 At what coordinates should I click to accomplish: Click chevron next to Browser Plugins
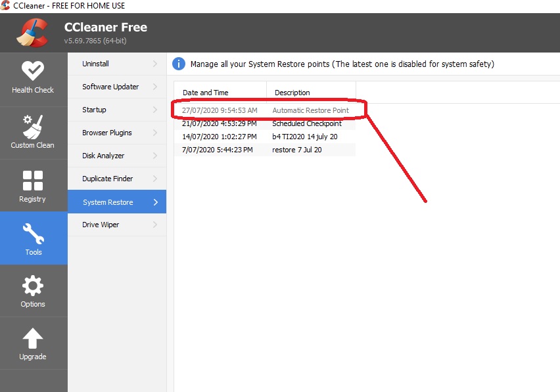coord(155,133)
